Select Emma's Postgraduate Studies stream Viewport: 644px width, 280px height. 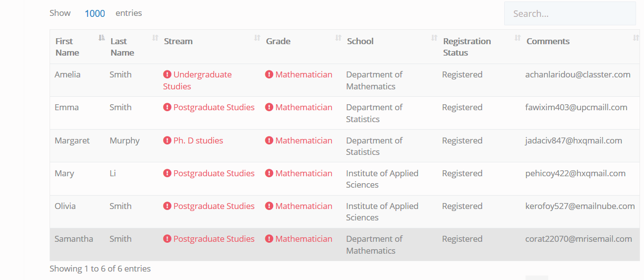tap(214, 107)
